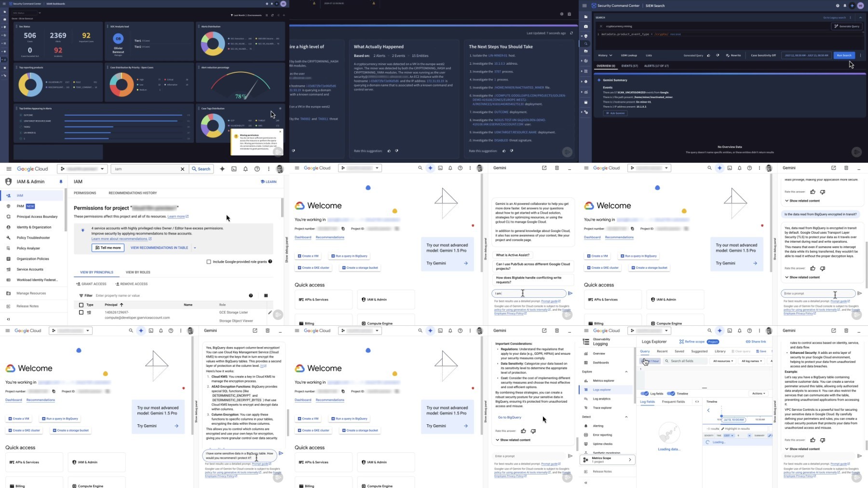Select search magnifier in SIEM Search left sidebar
The height and width of the screenshot is (488, 868).
tap(586, 43)
